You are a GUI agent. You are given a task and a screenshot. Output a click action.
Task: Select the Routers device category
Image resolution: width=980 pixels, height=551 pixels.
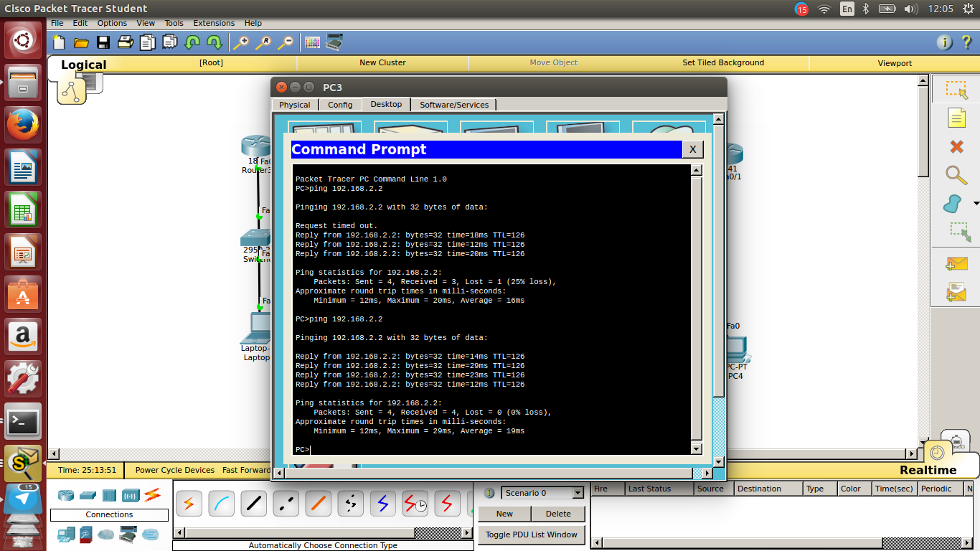[66, 495]
